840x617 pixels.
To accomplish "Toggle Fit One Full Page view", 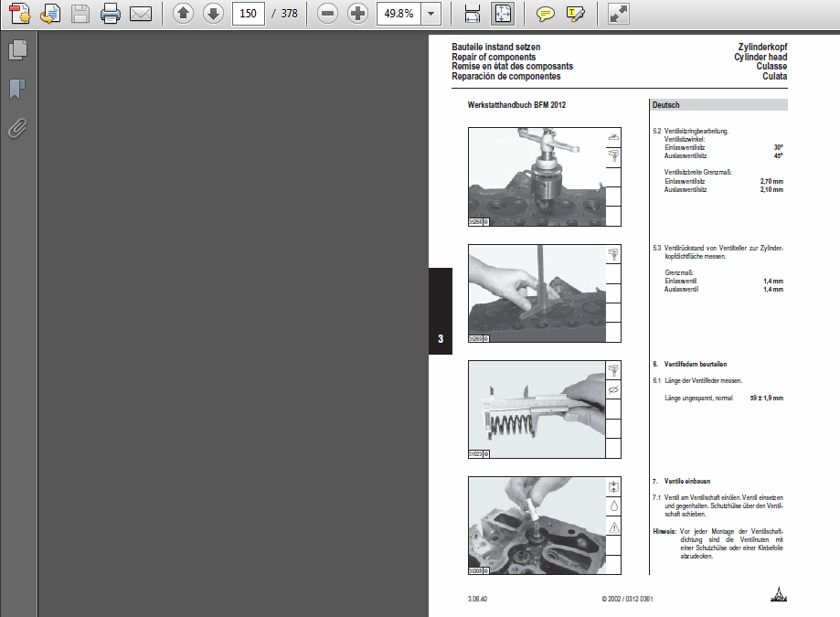I will (503, 14).
